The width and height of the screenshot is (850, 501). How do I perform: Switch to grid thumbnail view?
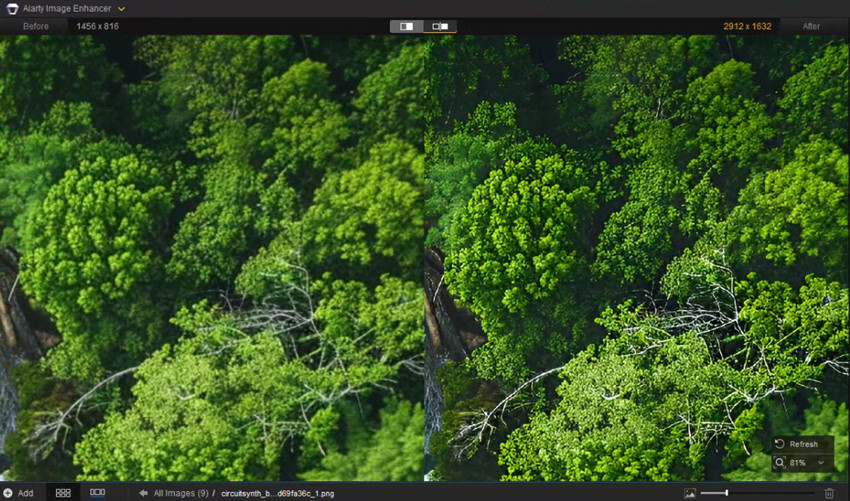(x=63, y=493)
